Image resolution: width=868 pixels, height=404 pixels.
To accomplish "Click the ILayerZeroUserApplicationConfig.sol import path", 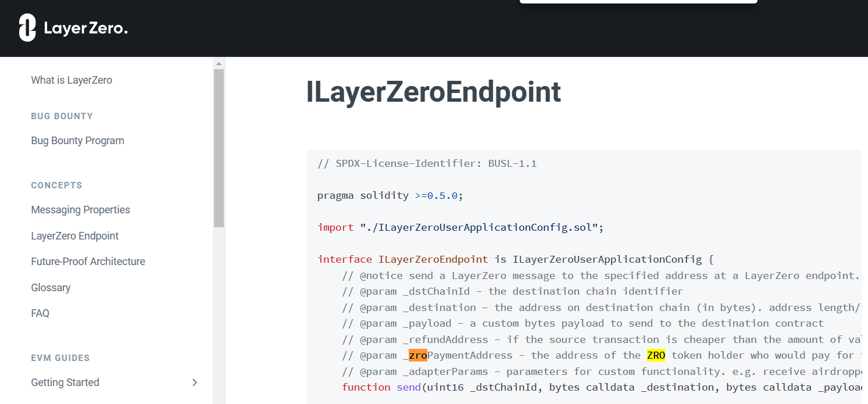I will 482,227.
